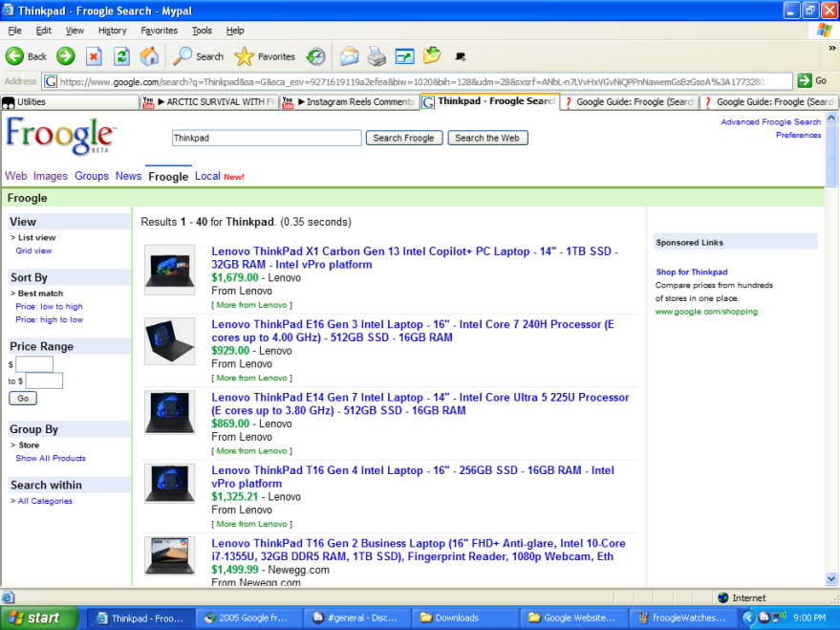Image resolution: width=840 pixels, height=630 pixels.
Task: Open the Shop for Thinkpad sponsored link
Action: tap(692, 272)
